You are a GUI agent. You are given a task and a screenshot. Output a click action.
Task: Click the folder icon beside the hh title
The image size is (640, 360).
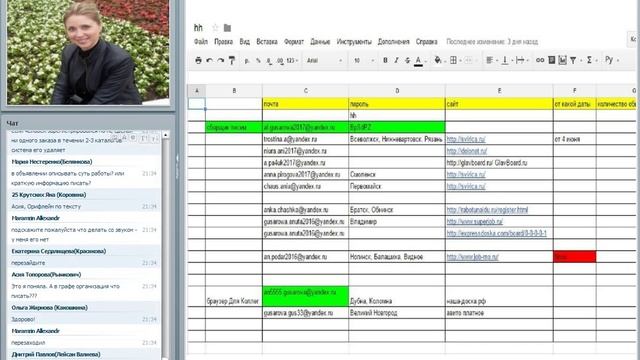pyautogui.click(x=227, y=28)
